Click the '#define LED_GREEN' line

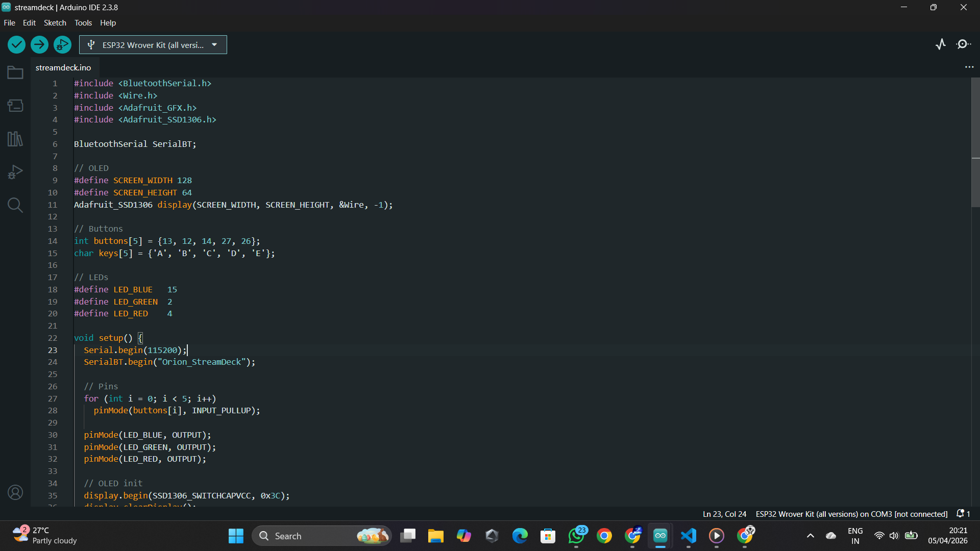click(x=123, y=302)
